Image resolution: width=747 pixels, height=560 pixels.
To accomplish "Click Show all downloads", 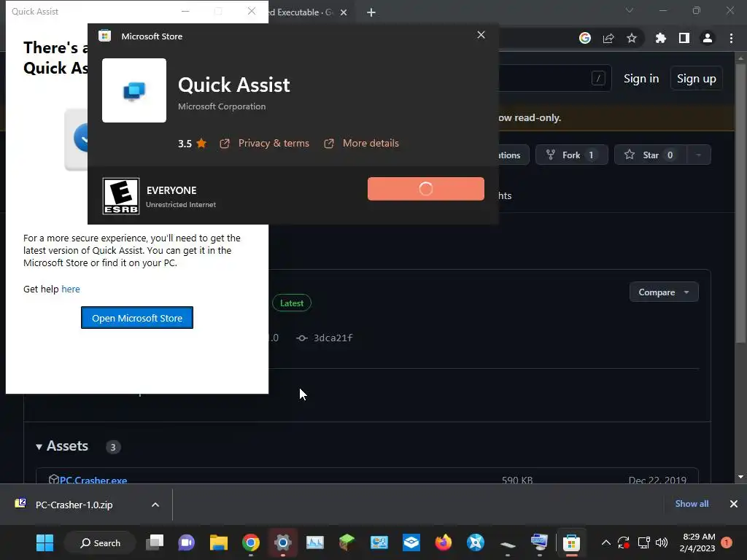I will 692,504.
